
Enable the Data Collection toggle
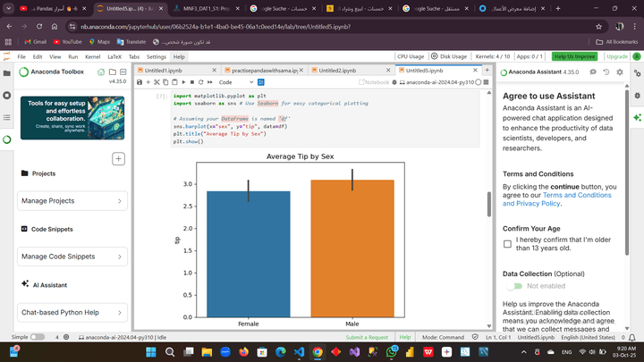tap(514, 286)
